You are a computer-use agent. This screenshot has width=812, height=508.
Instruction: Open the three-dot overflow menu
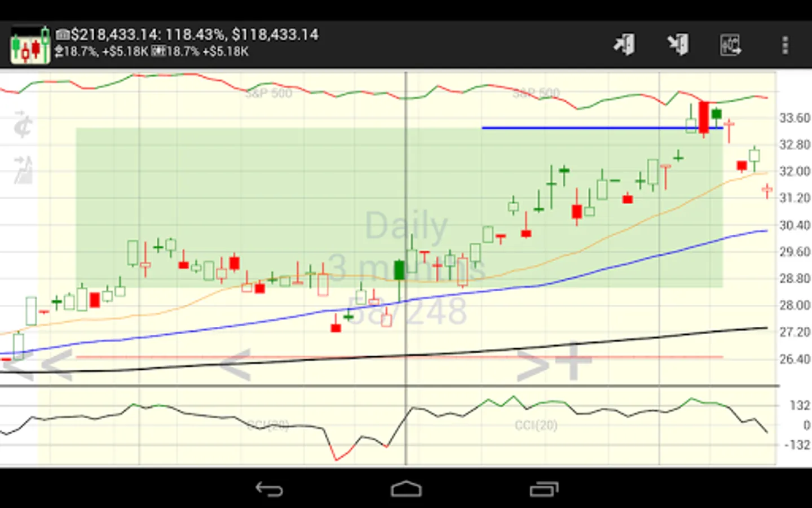coord(785,45)
